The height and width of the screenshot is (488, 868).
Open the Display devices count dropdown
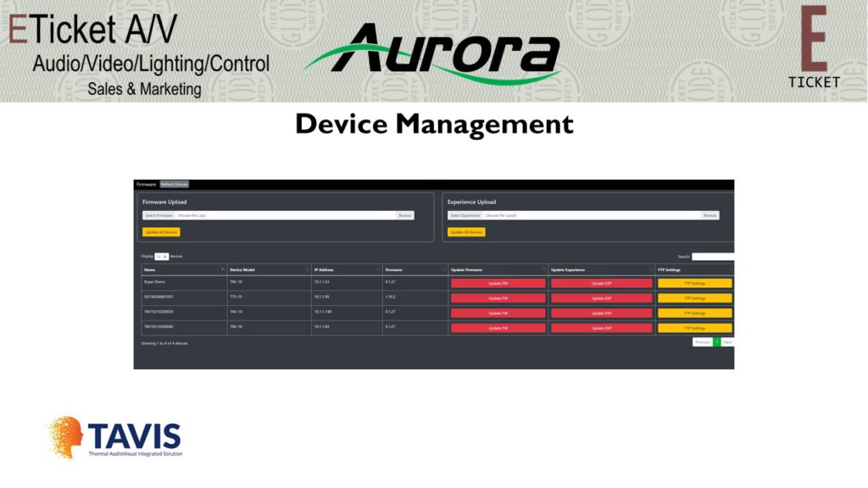coord(162,257)
